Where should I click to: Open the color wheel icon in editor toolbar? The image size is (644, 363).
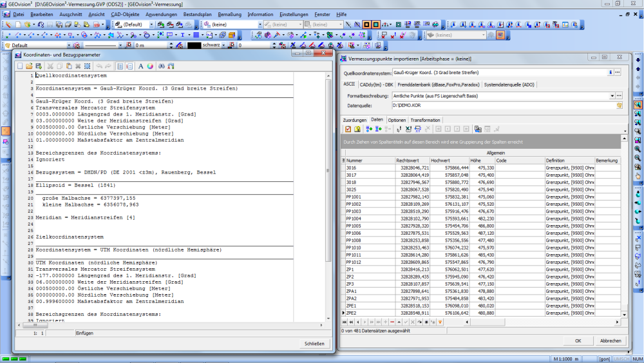point(150,66)
